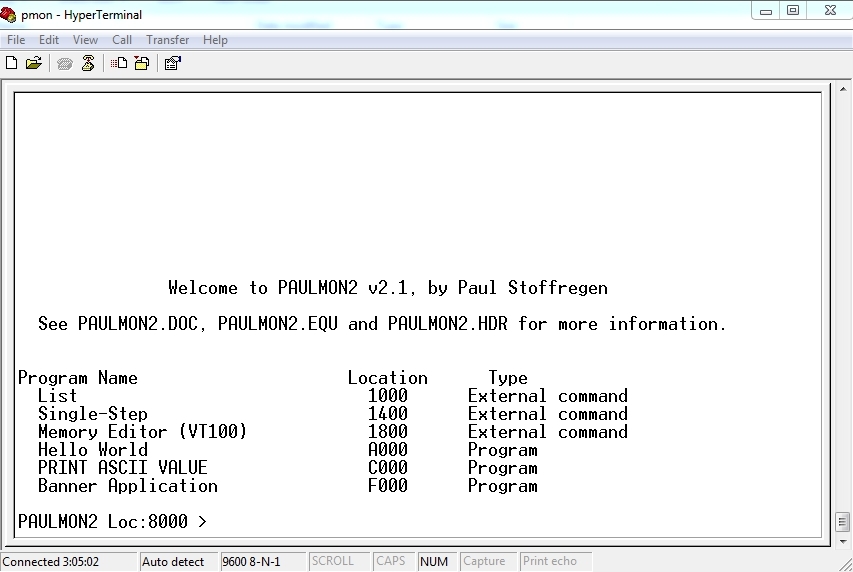Click the 'Single-Step' program name
The image size is (853, 572).
click(x=92, y=414)
